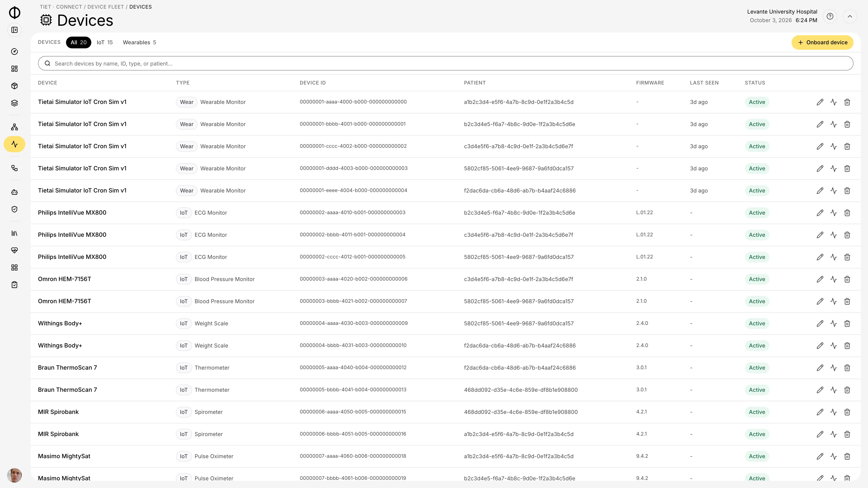Open the robot sidebar icon

(14, 192)
